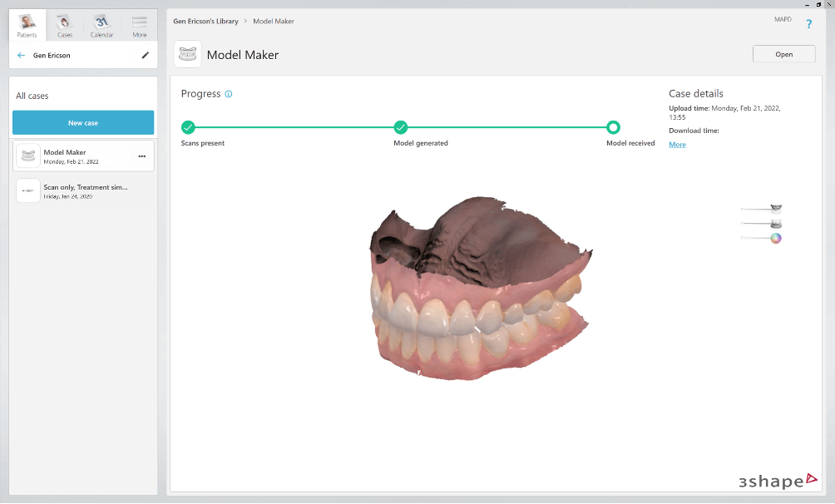This screenshot has width=835, height=504.
Task: Click the Upload time detail text
Action: click(x=724, y=112)
